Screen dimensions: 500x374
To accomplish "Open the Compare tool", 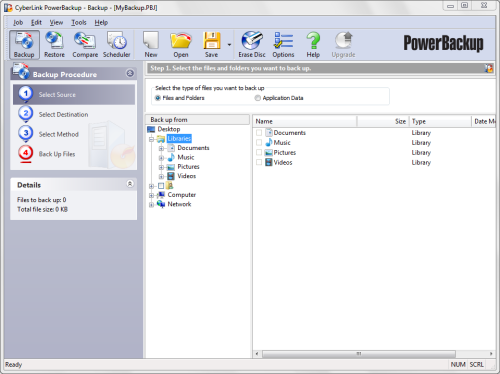I will coord(85,45).
